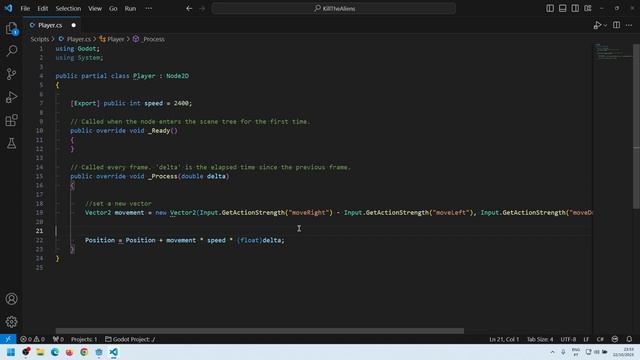This screenshot has width=640, height=360.
Task: Click the ports forwarded indicator
Action: click(x=58, y=339)
